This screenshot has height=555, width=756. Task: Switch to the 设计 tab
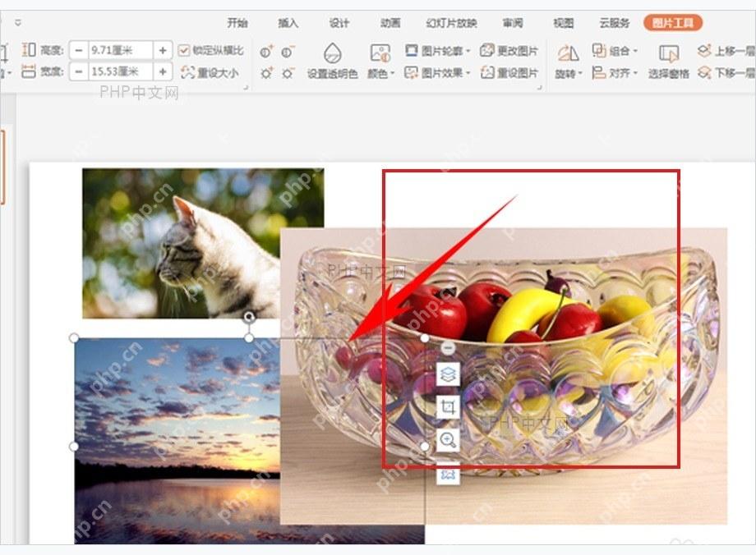tap(339, 23)
